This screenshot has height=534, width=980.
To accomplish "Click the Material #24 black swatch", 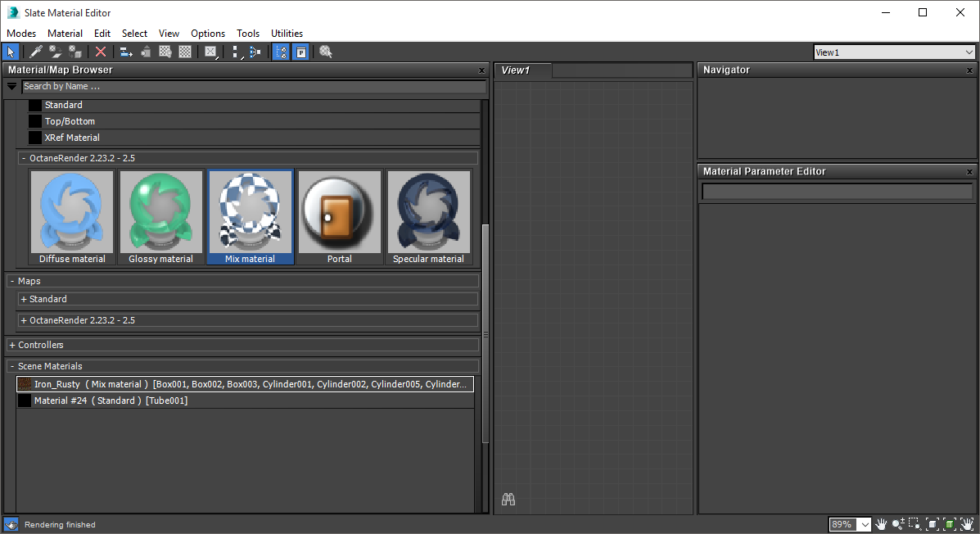I will (x=25, y=400).
